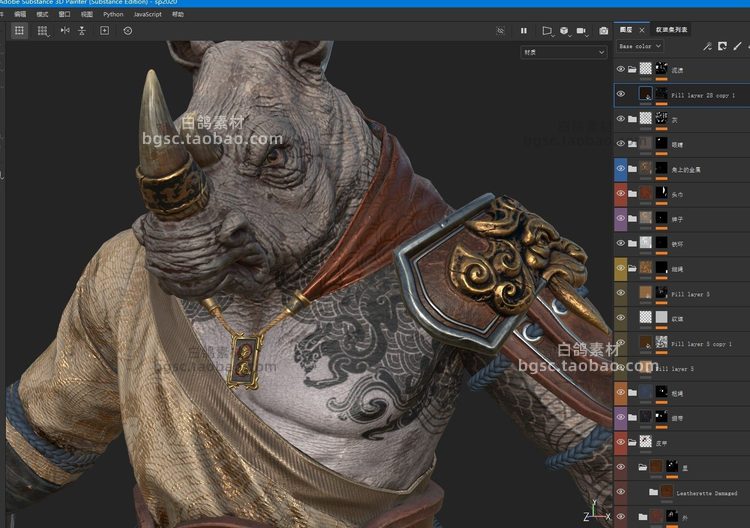
Task: Click the circular history reset icon
Action: [128, 31]
